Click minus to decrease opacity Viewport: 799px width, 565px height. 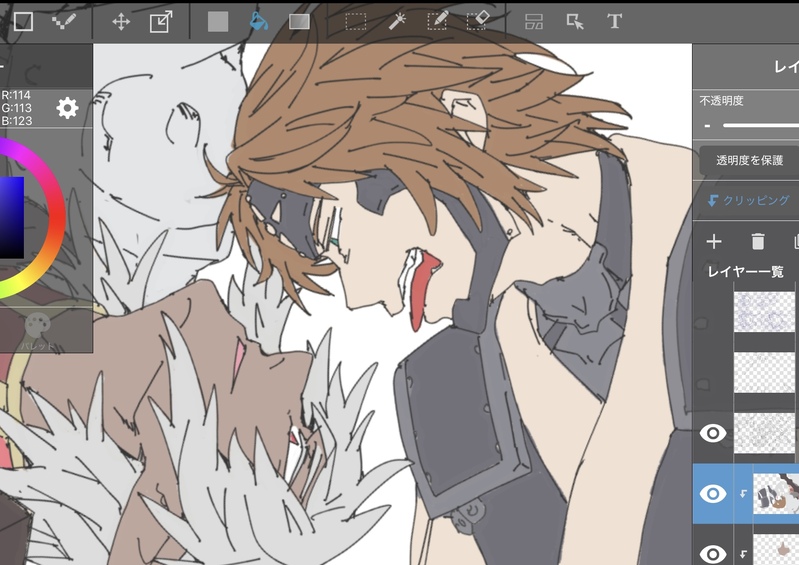(707, 125)
